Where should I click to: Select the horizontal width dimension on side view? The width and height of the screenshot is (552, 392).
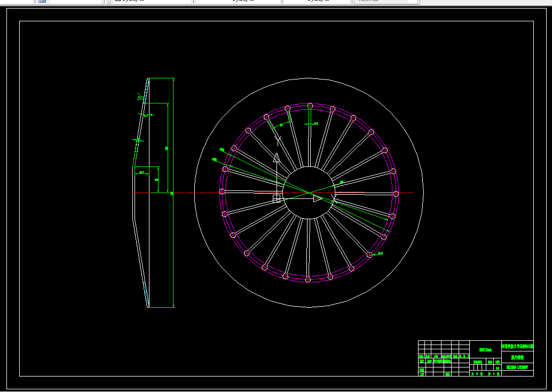point(142,172)
